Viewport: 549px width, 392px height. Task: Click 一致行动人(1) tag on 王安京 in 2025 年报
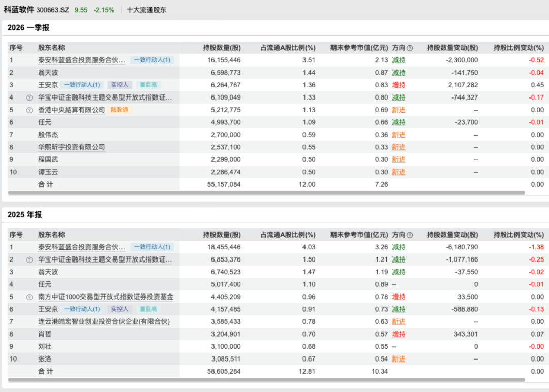(x=81, y=309)
